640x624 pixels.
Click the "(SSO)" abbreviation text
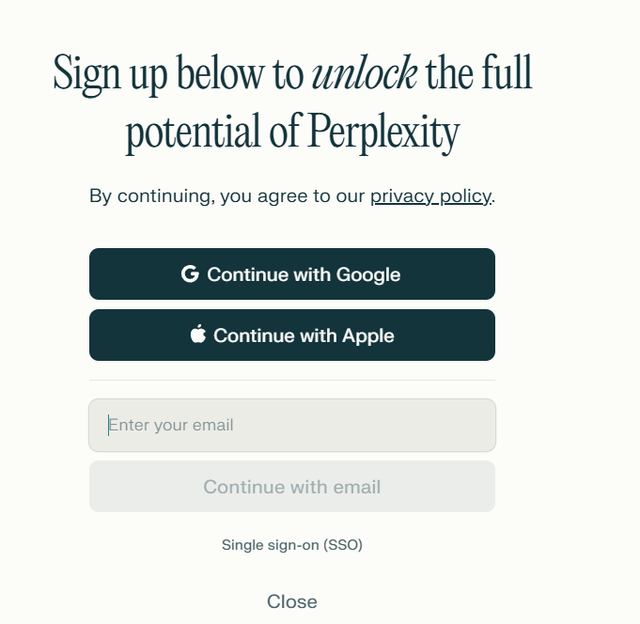tap(343, 545)
